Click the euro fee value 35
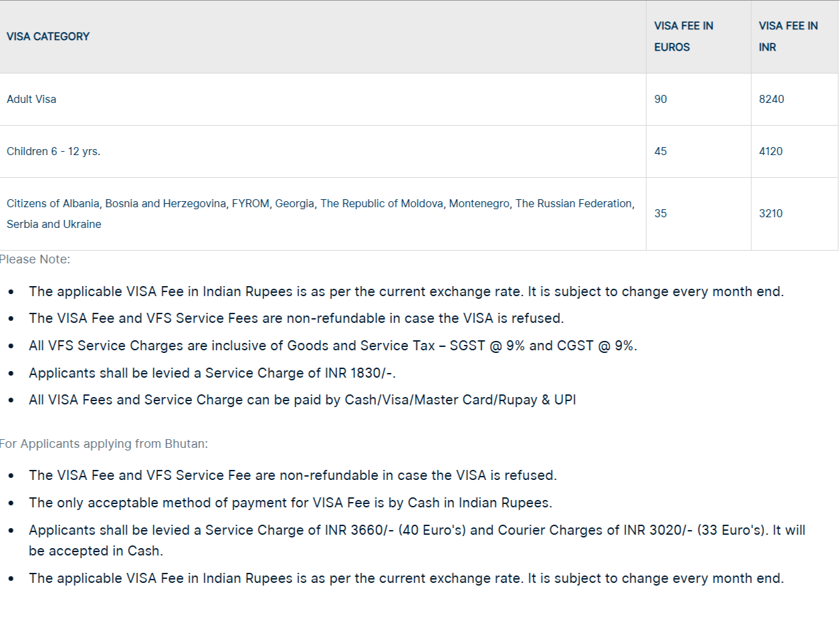Viewport: 840px width, 625px height. 661,214
